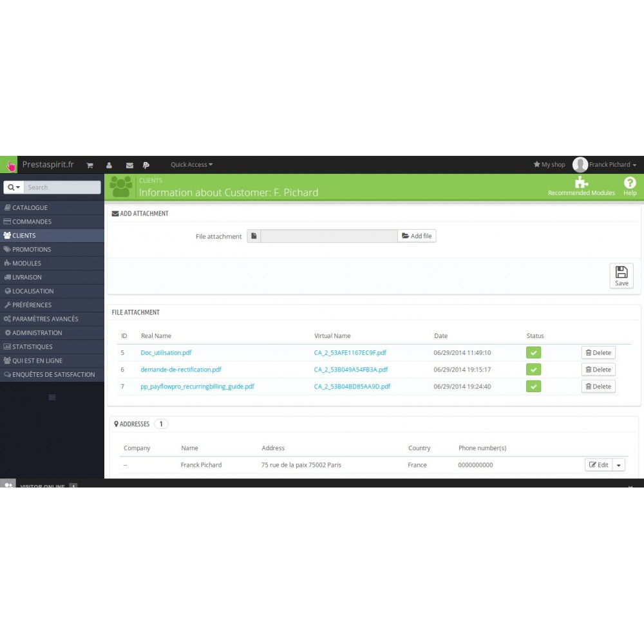The height and width of the screenshot is (644, 644).
Task: Click the date 06/29/2014 19:15:17
Action: pyautogui.click(x=462, y=370)
